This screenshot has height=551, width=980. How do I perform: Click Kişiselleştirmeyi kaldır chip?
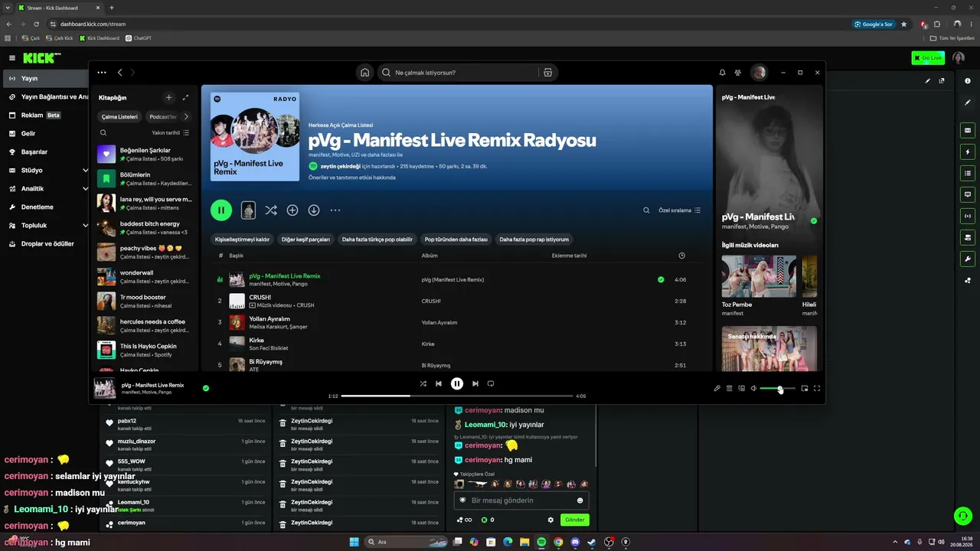[242, 240]
